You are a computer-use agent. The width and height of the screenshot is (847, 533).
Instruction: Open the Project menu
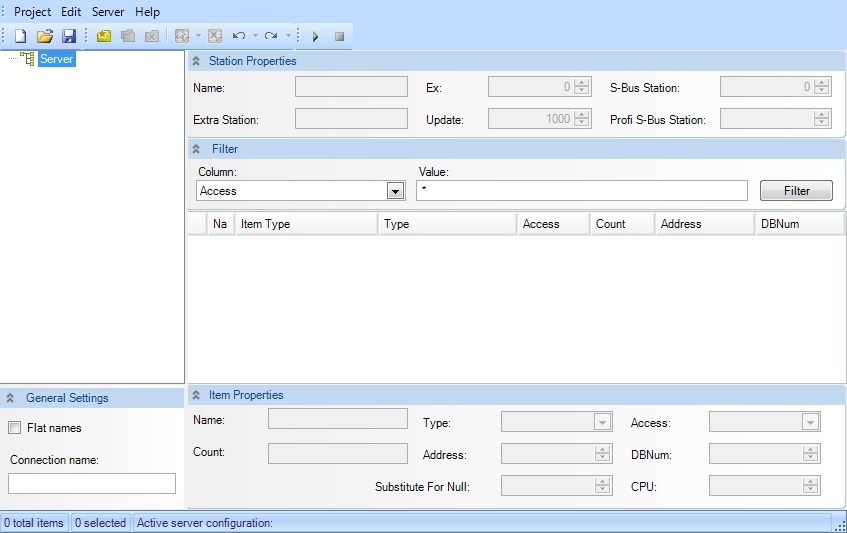[32, 12]
